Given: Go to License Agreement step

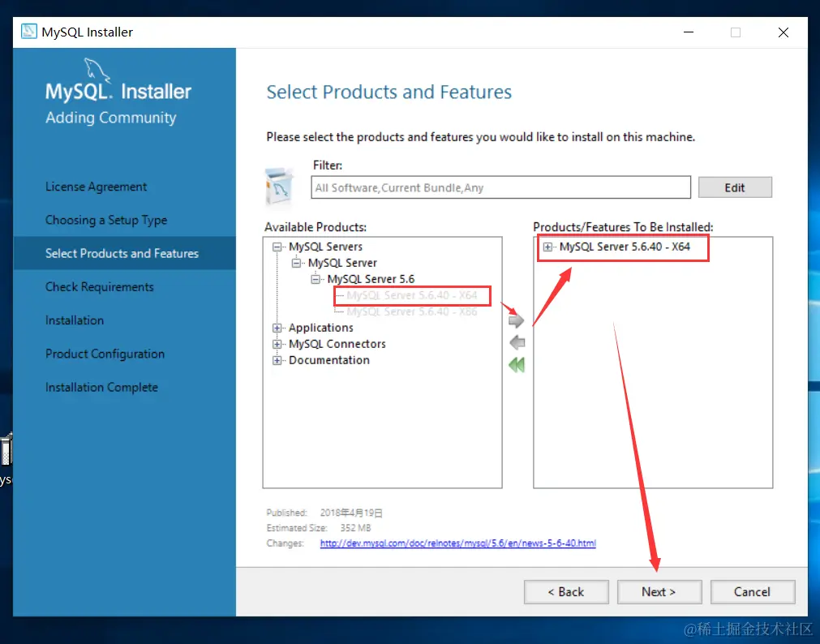Looking at the screenshot, I should point(96,187).
